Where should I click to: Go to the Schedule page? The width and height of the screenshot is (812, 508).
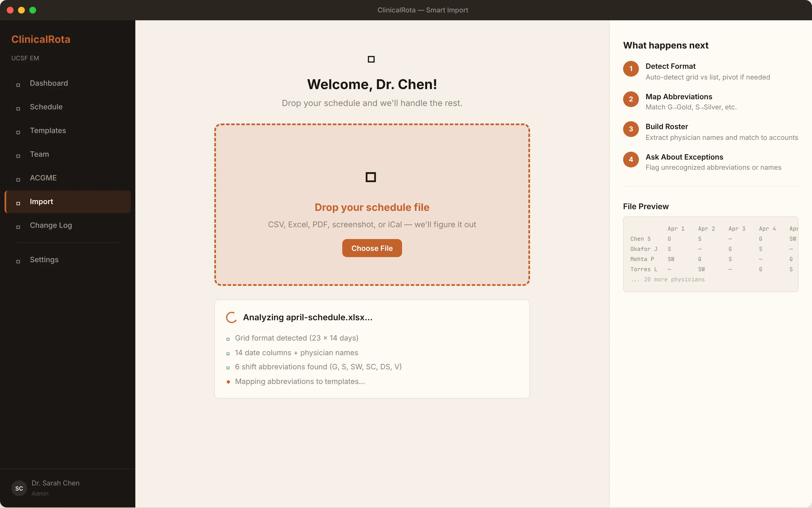click(46, 107)
